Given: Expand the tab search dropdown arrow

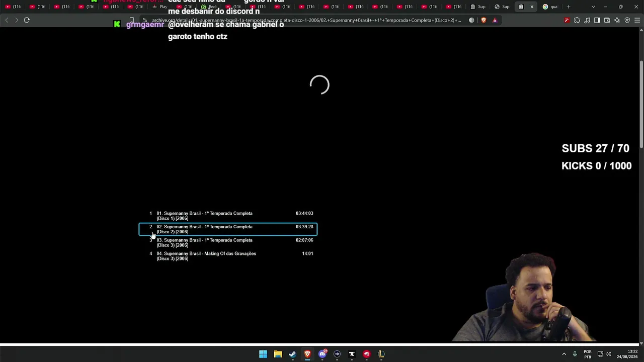Looking at the screenshot, I should [x=593, y=7].
